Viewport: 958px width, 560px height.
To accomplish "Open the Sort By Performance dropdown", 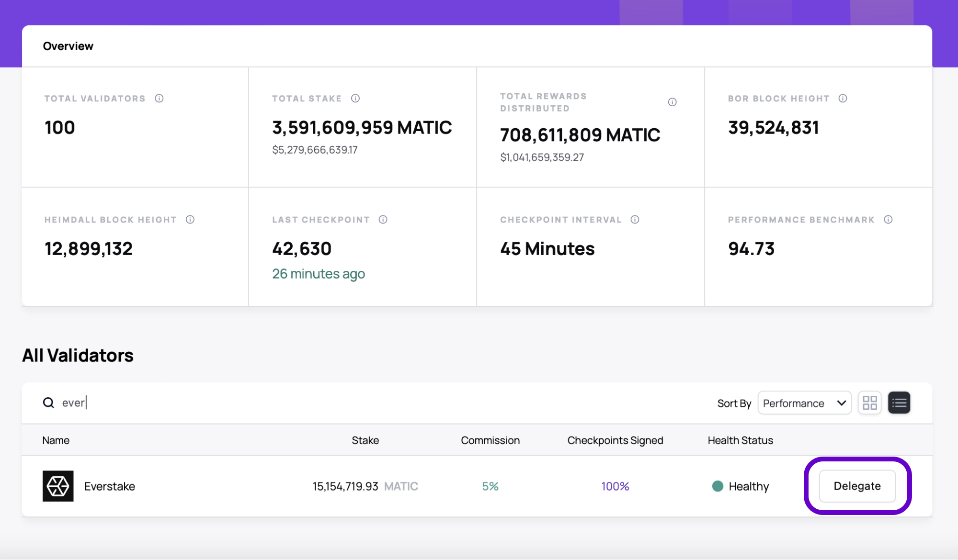I will pos(805,403).
